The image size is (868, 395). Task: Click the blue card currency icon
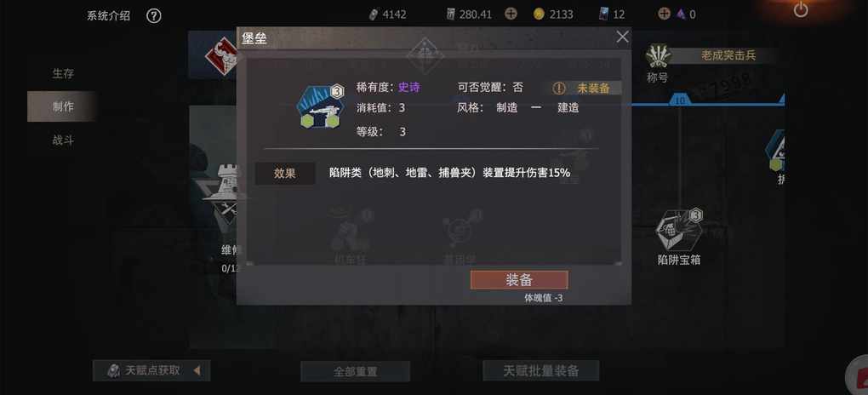pyautogui.click(x=603, y=14)
